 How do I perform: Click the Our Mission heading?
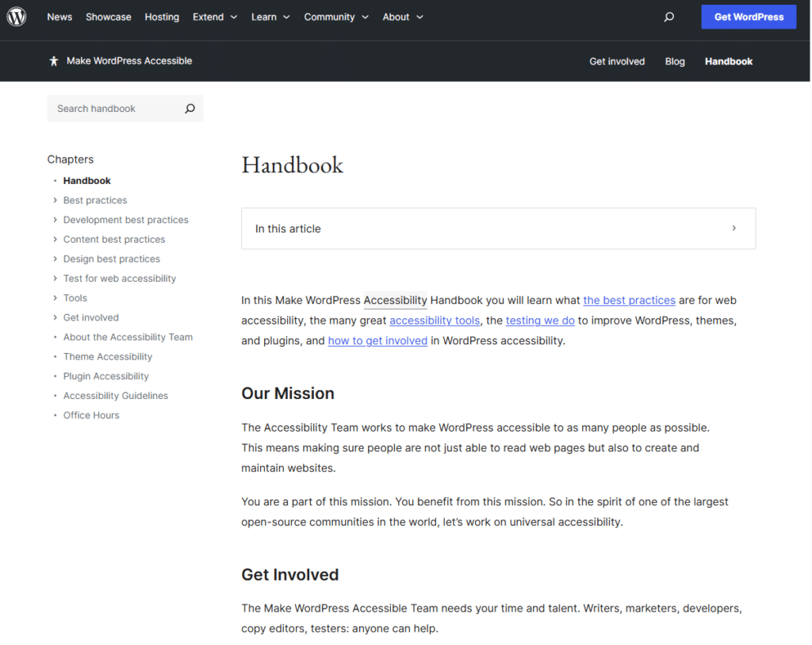(287, 394)
